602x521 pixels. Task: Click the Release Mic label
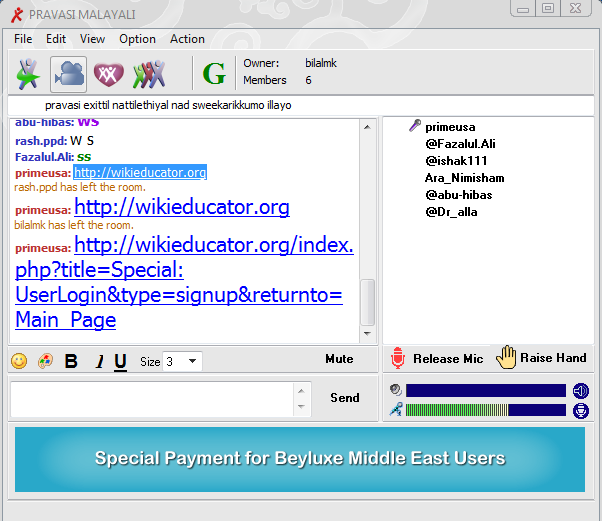pos(448,359)
